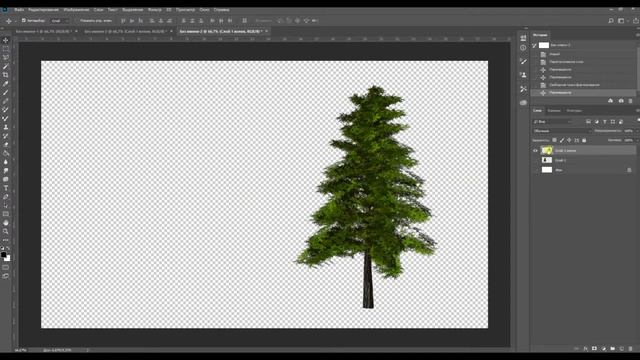
Task: Click the align left edges icon
Action: [152, 20]
